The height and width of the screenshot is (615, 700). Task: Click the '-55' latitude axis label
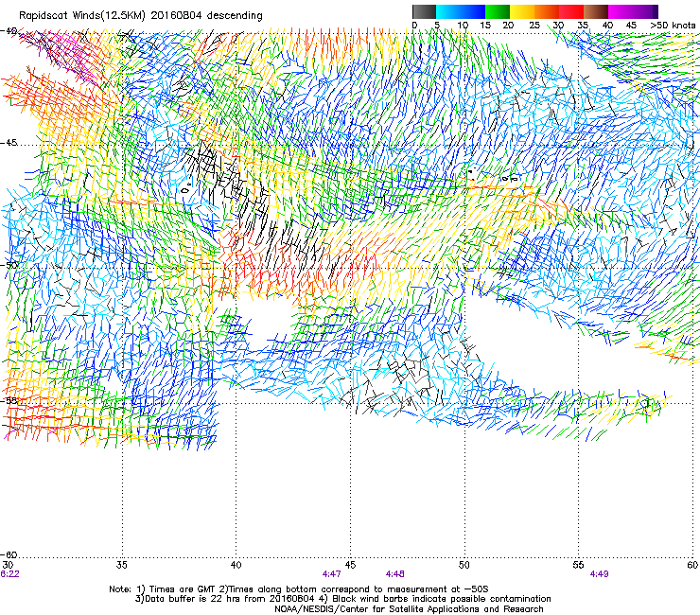(9, 400)
